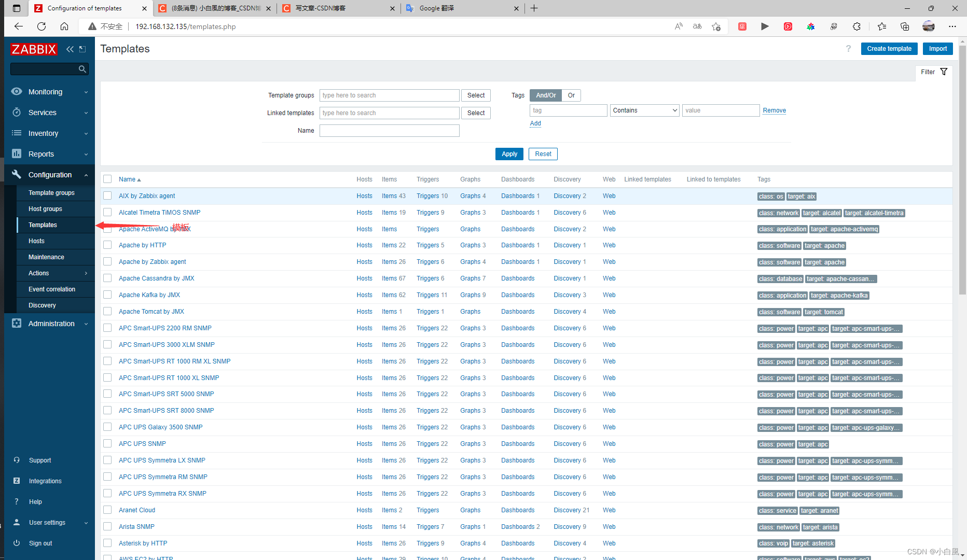Screen dimensions: 967x560
Task: Expand the Reports menu chevron
Action: 86,154
